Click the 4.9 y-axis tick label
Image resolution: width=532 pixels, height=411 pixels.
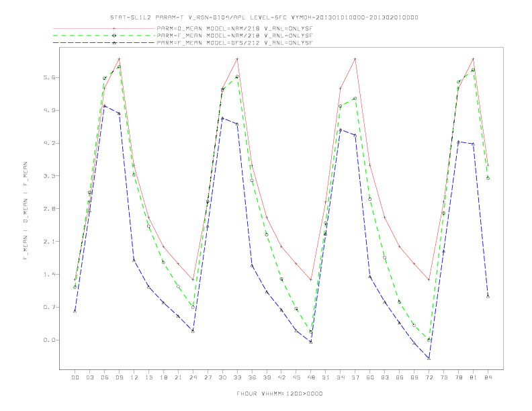pos(49,111)
